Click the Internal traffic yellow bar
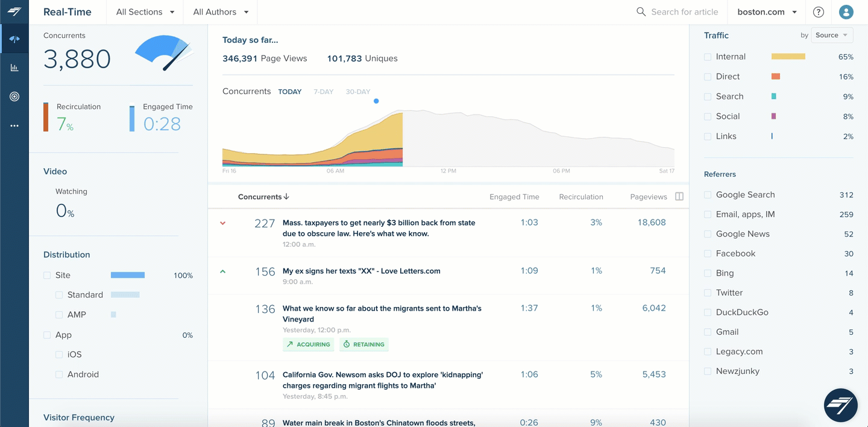 click(787, 56)
